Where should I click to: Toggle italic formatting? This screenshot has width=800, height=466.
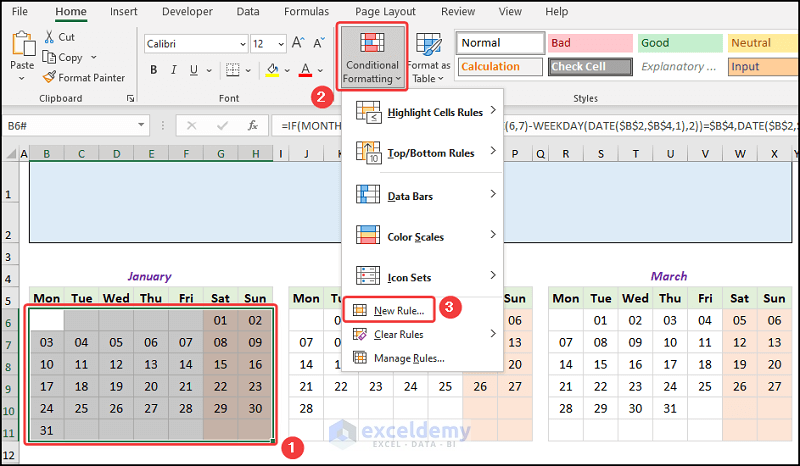coord(173,70)
